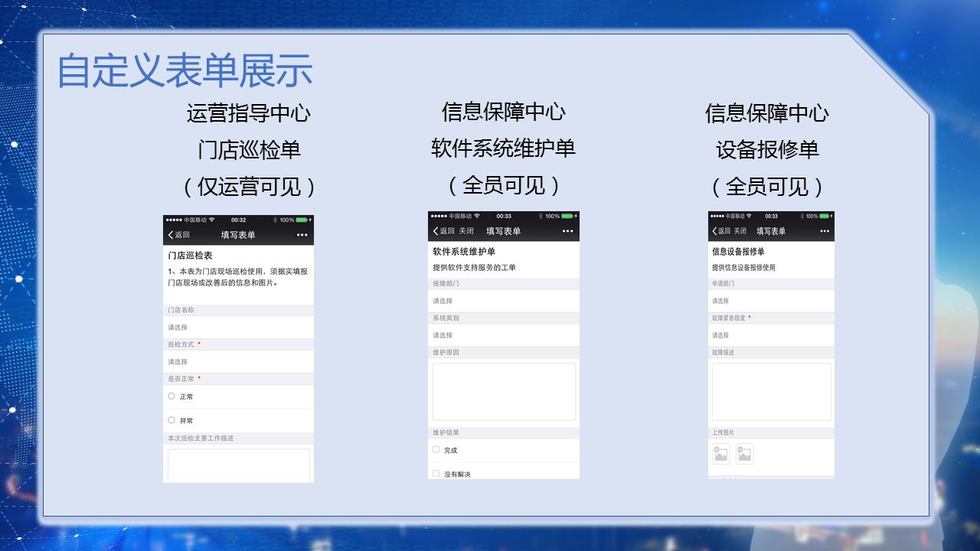980x551 pixels.
Task: Open the "..." more options menu on 信息设备报修单
Action: click(x=824, y=231)
